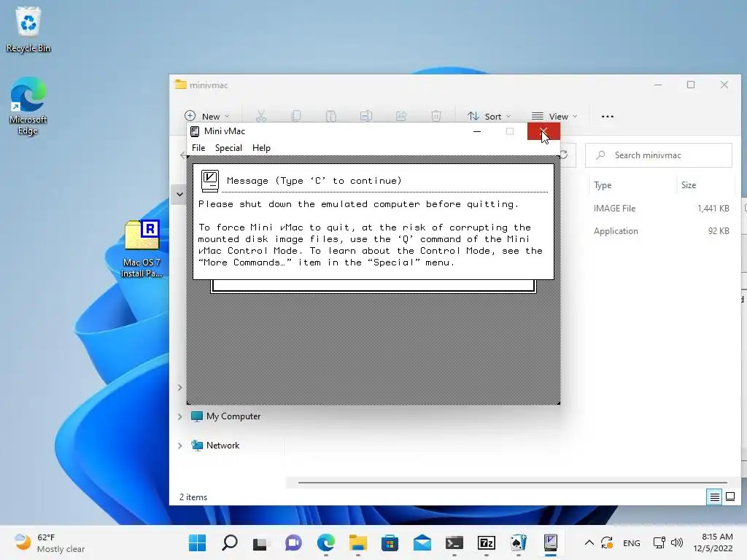Click the Cut icon in Explorer toolbar
The width and height of the screenshot is (747, 560).
261,116
